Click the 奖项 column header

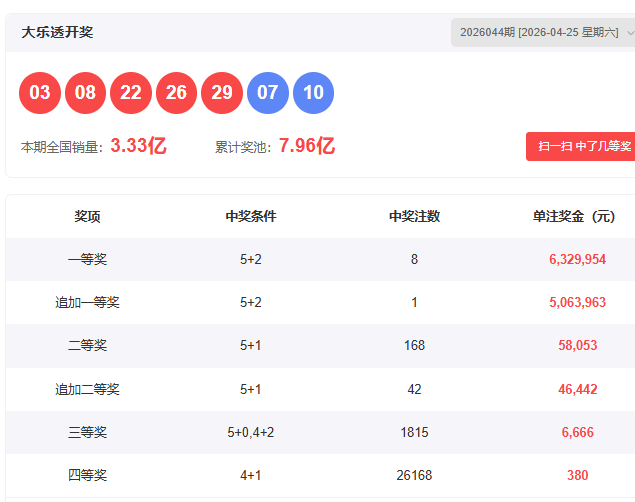point(87,216)
